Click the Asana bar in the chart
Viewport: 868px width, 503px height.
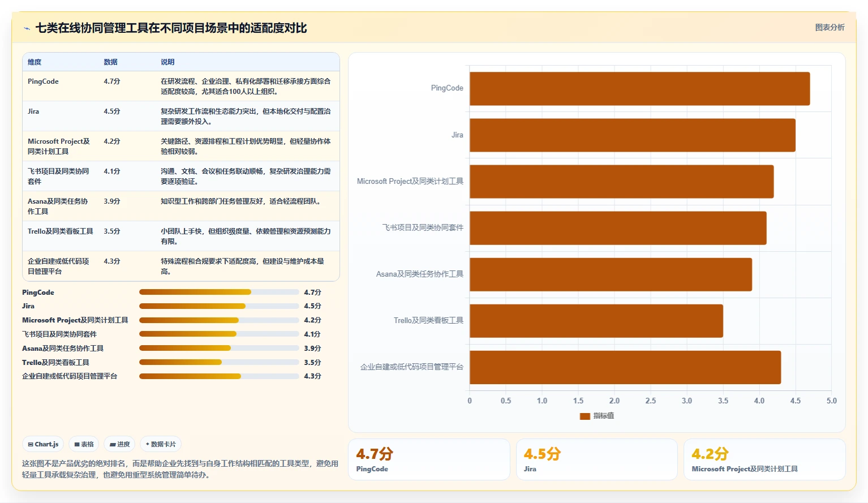611,274
